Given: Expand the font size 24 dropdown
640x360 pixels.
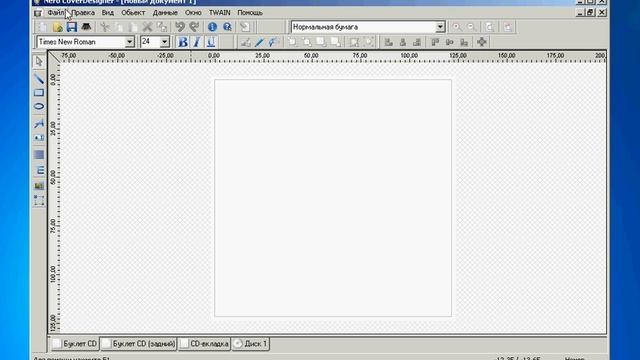Looking at the screenshot, I should 164,42.
